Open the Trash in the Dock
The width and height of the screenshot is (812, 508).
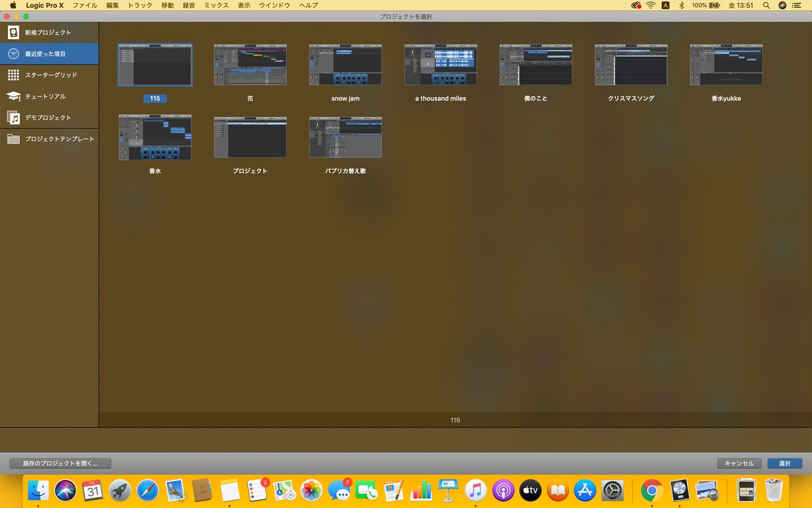pos(774,491)
